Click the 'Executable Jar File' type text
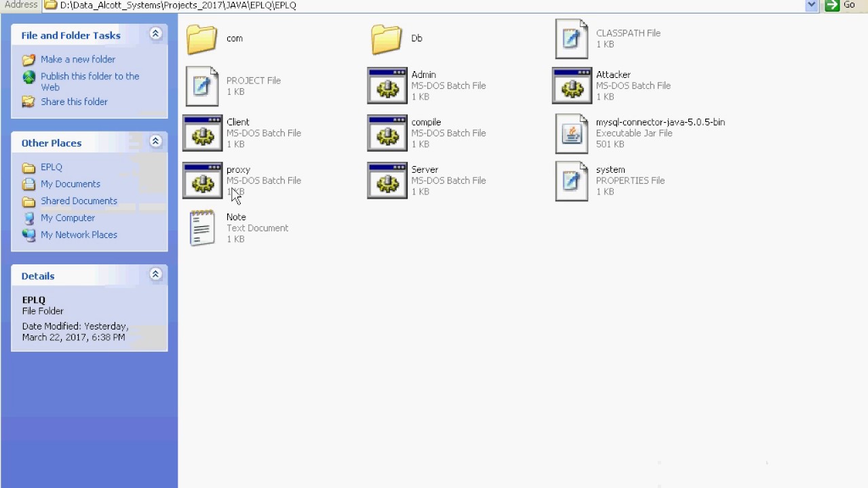868x488 pixels. tap(634, 133)
